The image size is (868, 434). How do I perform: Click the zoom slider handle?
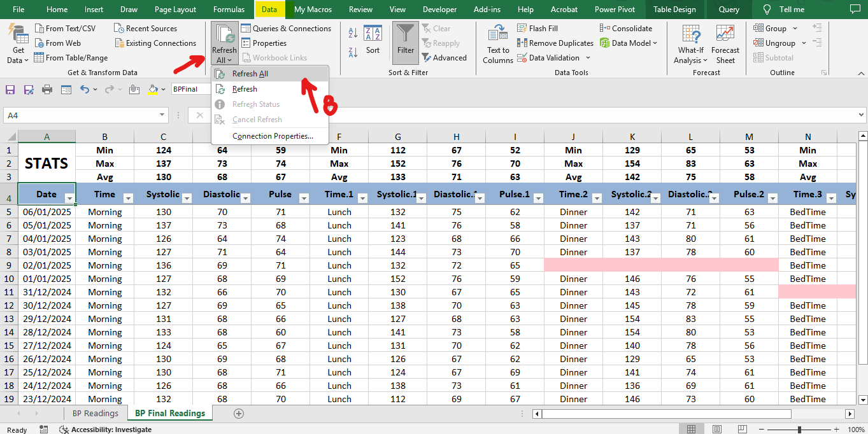click(x=799, y=430)
